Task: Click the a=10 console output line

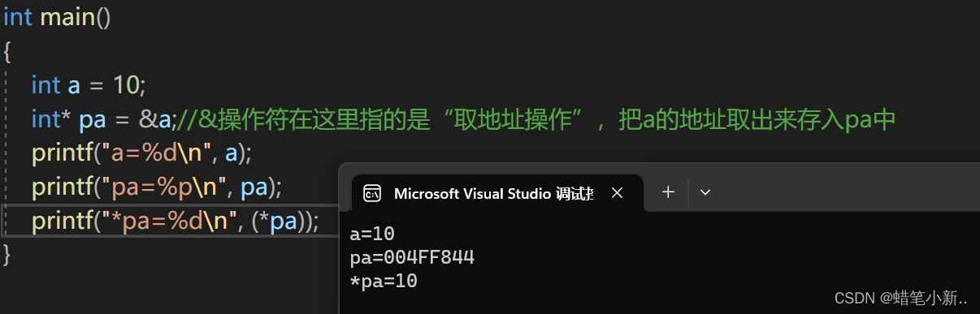Action: 372,234
